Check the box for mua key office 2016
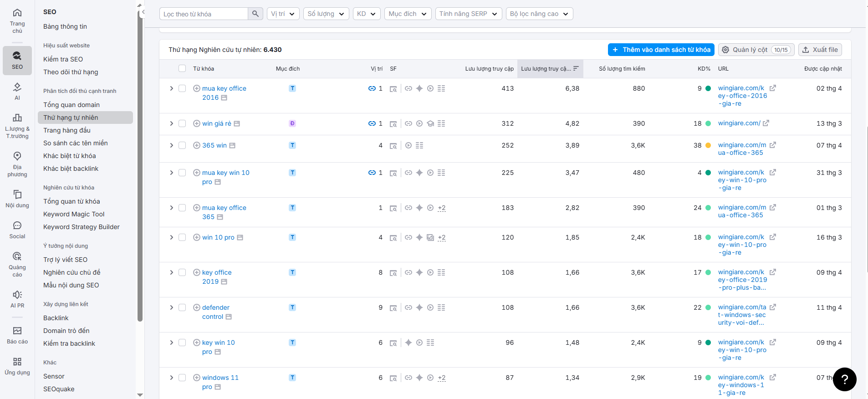Image resolution: width=868 pixels, height=399 pixels. pos(182,88)
